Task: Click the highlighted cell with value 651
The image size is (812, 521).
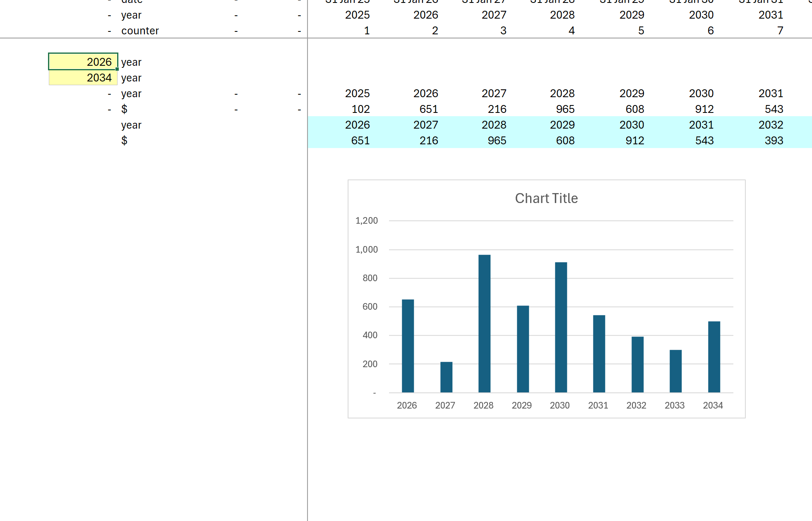Action: (360, 141)
